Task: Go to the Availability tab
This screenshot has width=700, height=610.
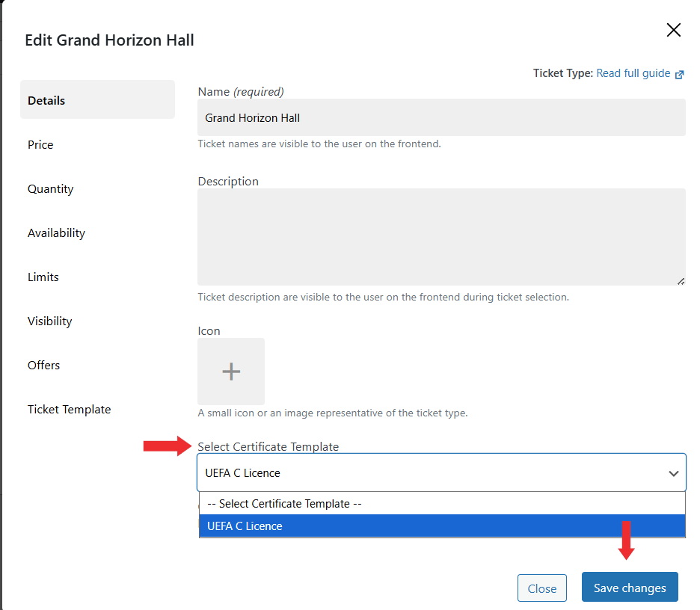Action: point(57,232)
